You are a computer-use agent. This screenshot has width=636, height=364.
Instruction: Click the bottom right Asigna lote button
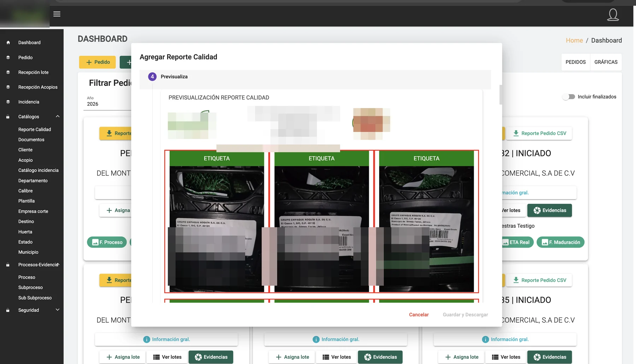pyautogui.click(x=461, y=357)
